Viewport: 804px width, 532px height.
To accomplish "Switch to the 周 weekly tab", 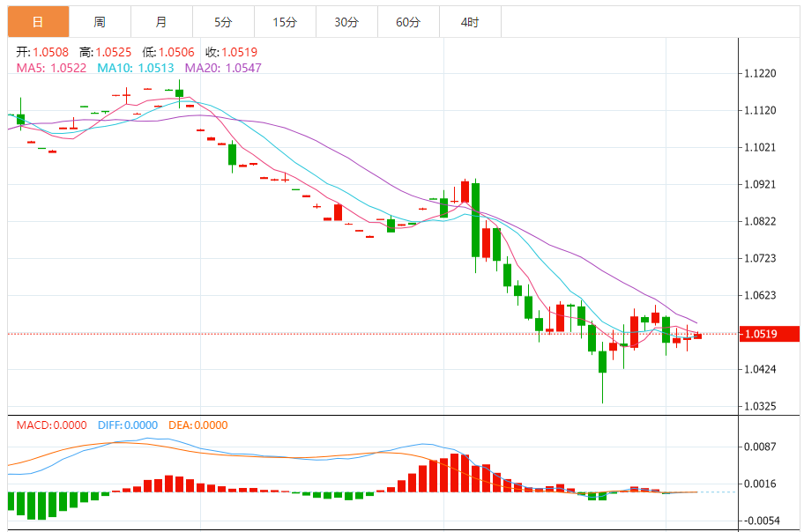I will [x=100, y=22].
